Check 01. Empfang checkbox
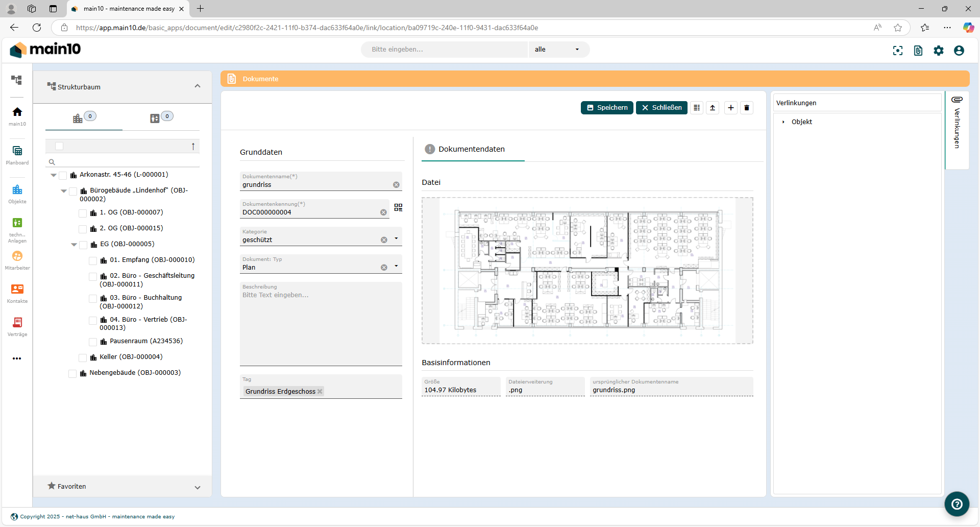The height and width of the screenshot is (527, 980). tap(93, 261)
